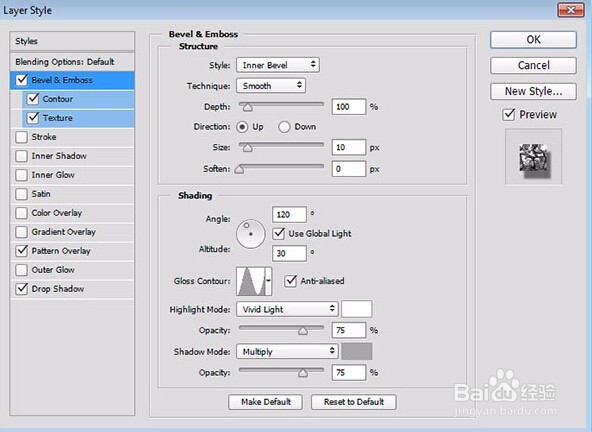Open the Gloss Contour curve thumbnail
This screenshot has width=592, height=432.
click(x=251, y=281)
